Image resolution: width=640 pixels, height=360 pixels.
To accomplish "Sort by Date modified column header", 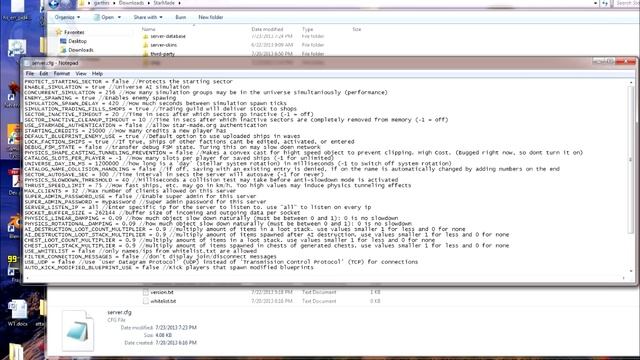I will coord(267,29).
